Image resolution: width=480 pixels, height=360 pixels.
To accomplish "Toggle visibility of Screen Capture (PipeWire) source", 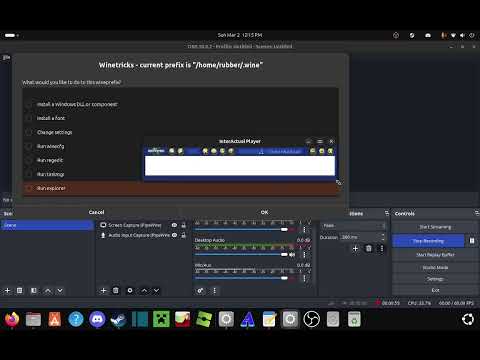I will [174, 225].
